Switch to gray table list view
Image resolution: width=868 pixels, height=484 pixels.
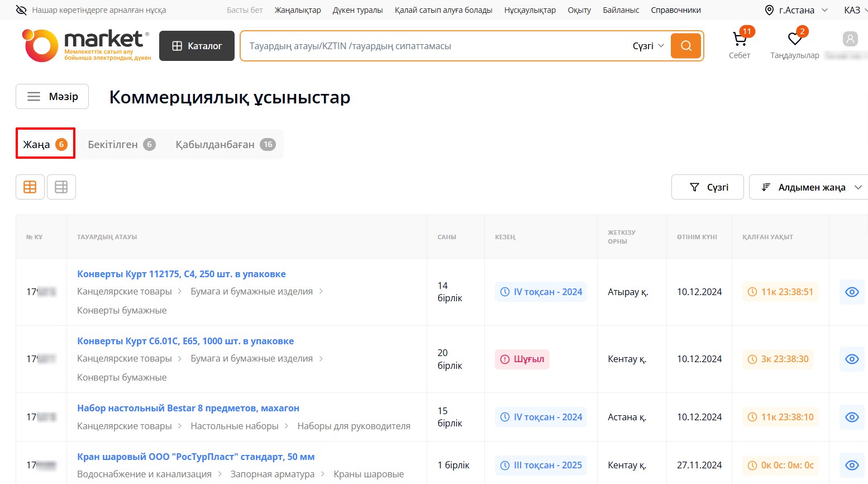pos(61,187)
